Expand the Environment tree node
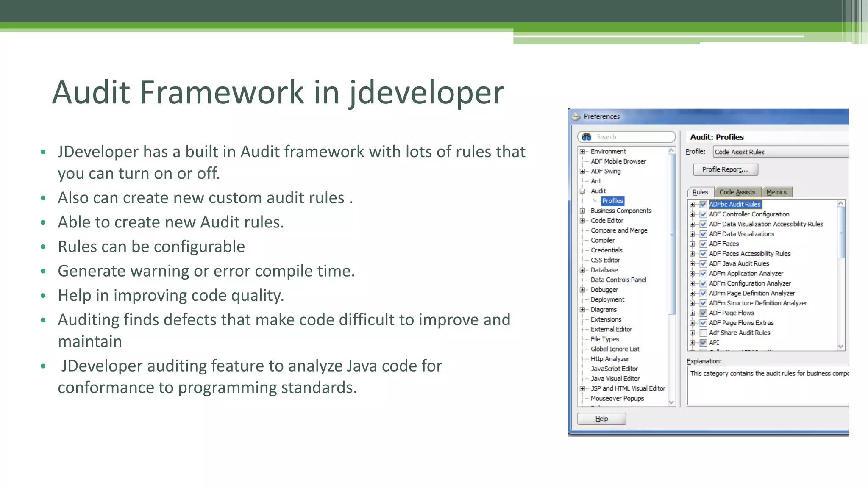868x488 pixels. click(x=582, y=152)
